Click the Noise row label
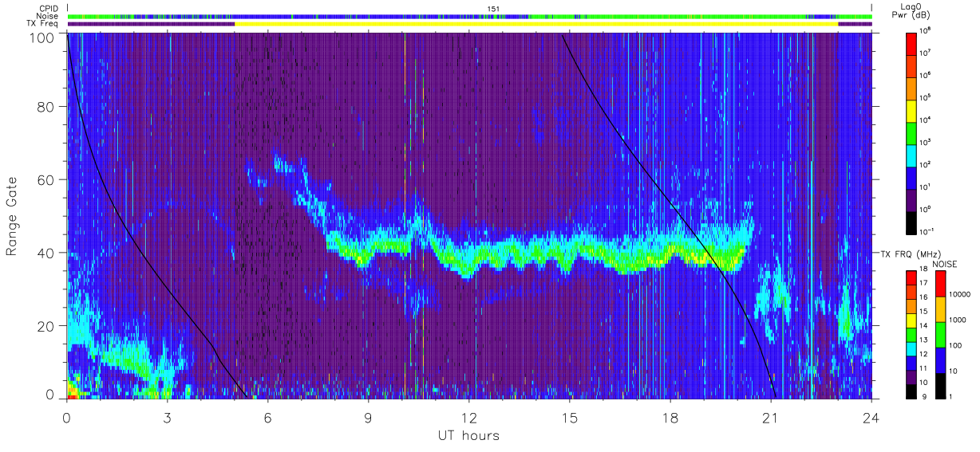980x452 pixels. 47,16
